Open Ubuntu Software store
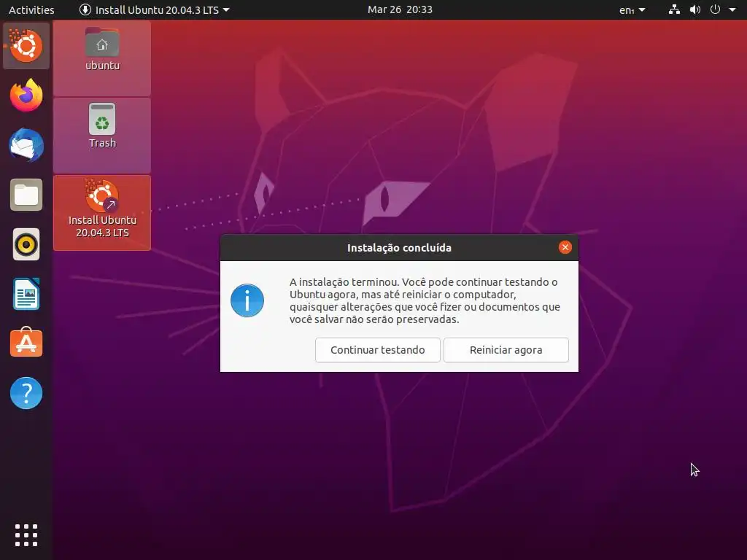747x560 pixels. point(26,343)
